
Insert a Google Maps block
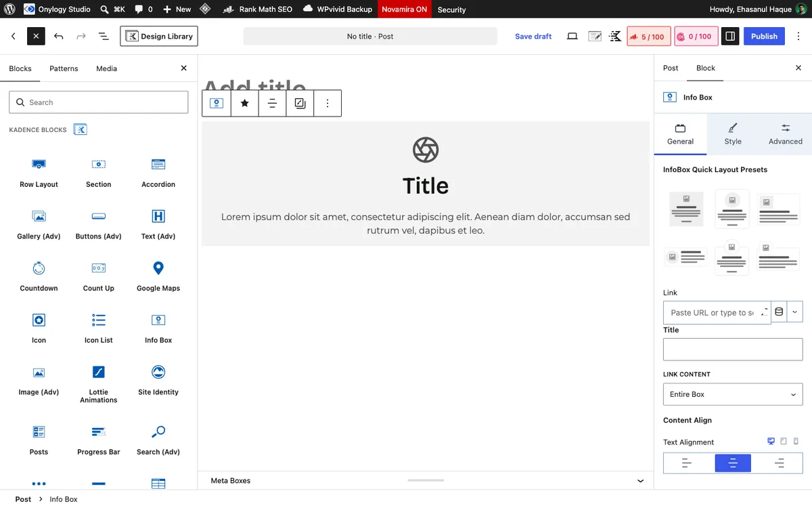158,277
